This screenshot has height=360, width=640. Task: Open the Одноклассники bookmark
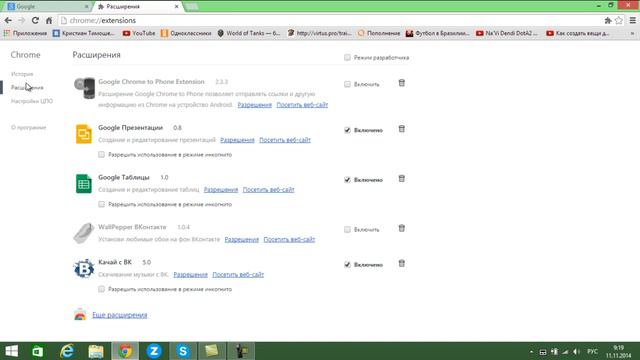tap(186, 33)
